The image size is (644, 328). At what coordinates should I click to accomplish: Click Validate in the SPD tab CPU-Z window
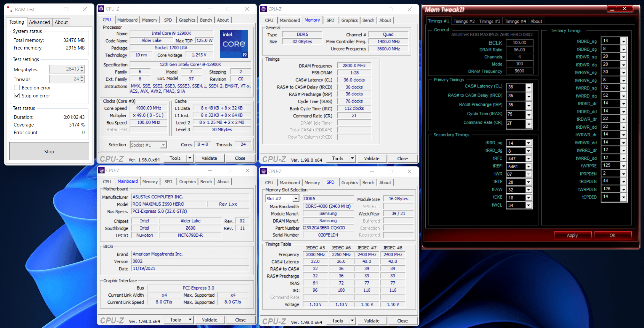pyautogui.click(x=372, y=321)
